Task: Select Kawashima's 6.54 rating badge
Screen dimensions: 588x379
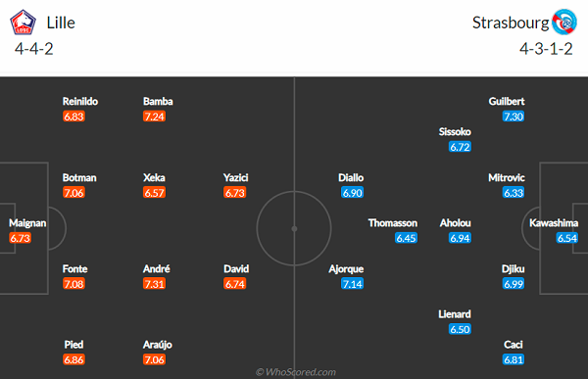Action: point(567,238)
